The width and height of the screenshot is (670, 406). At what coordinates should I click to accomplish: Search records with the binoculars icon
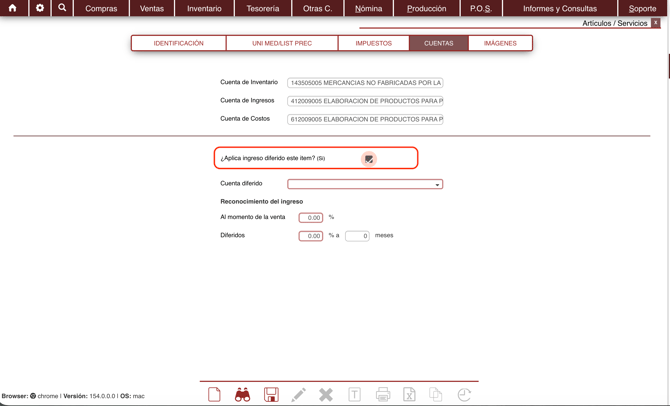(x=242, y=394)
